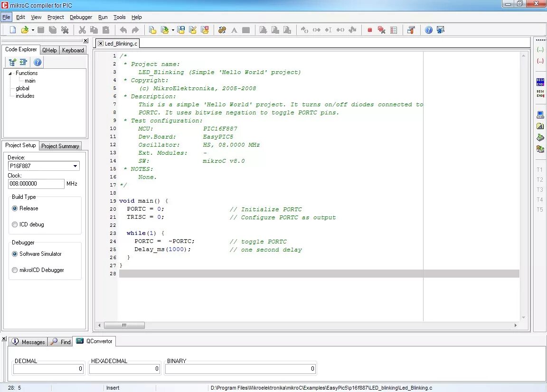Viewport: 547px width, 392px height.
Task: Click the close file icon in toolbar
Action: click(x=65, y=30)
